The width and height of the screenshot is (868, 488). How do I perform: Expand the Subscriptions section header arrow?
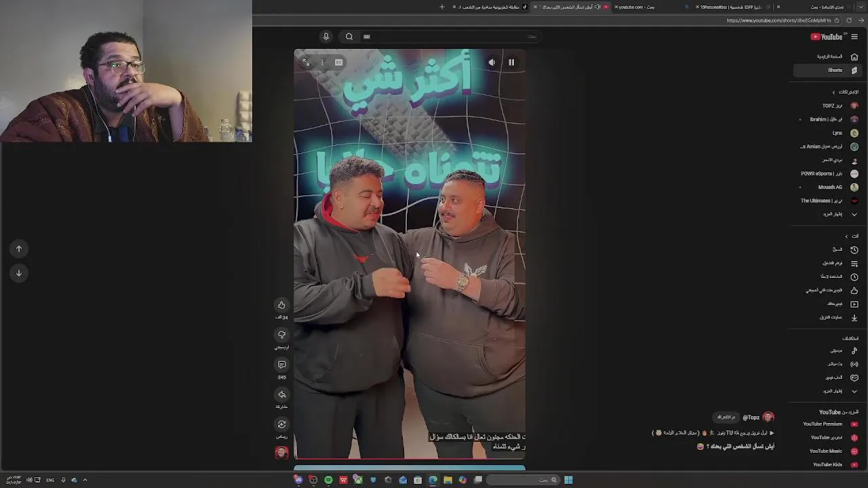pyautogui.click(x=834, y=92)
